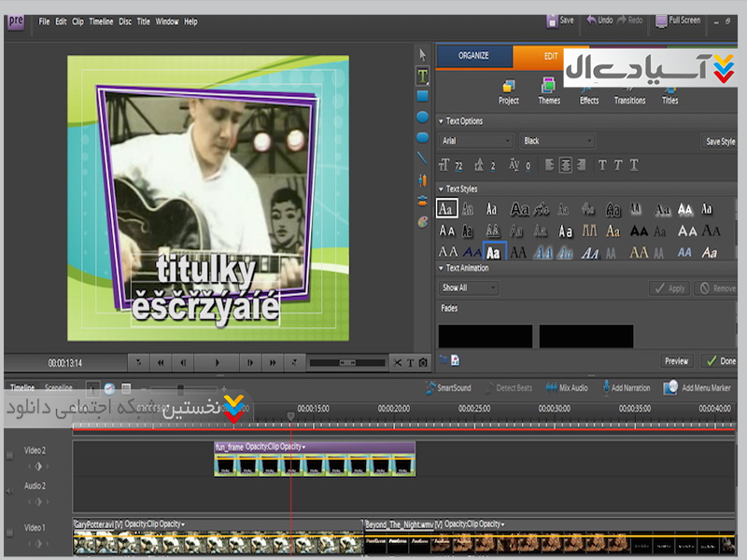This screenshot has height=560, width=747.
Task: Open the Black font style dropdown
Action: coord(557,141)
